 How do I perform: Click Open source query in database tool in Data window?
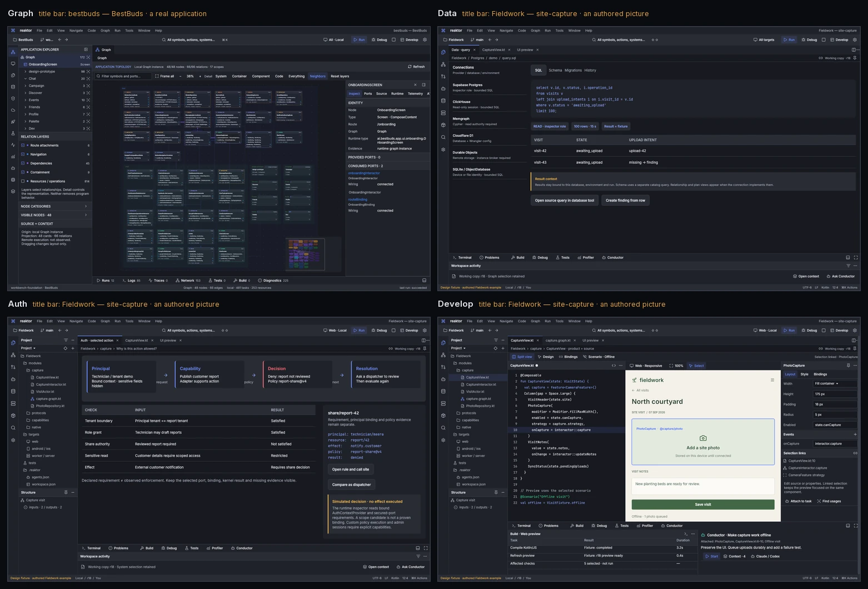click(565, 201)
